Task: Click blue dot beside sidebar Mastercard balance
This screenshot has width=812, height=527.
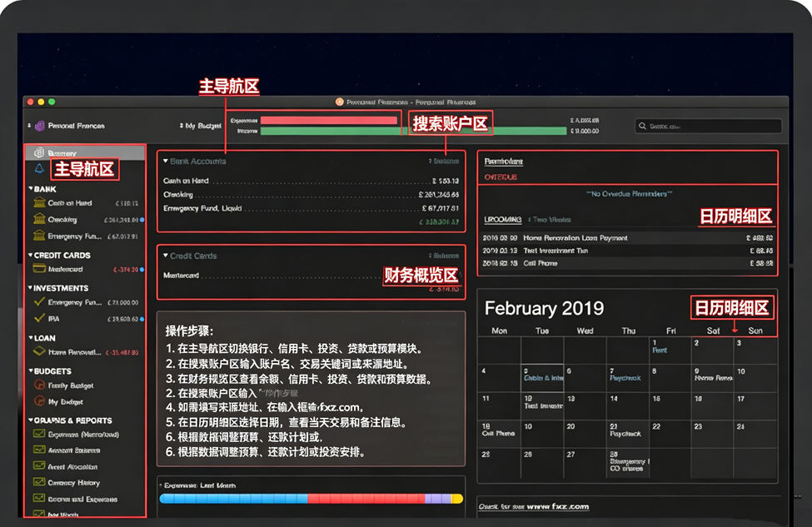Action: coord(142,270)
